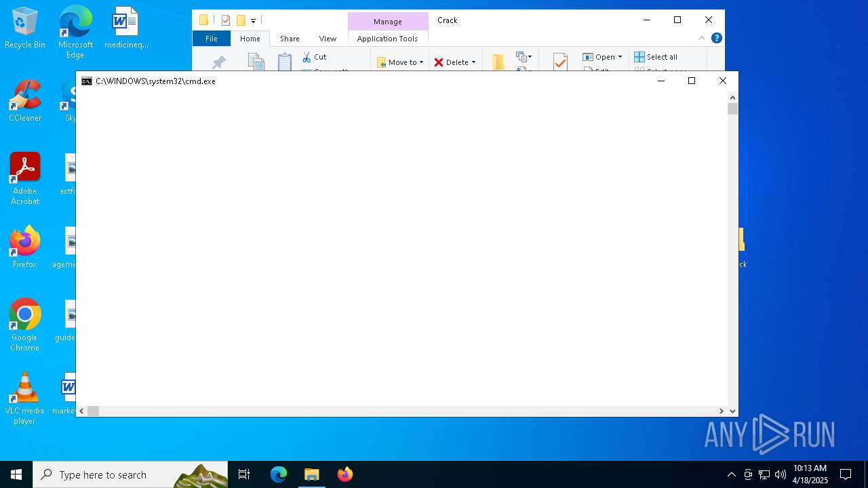Switch to the View ribbon tab
Image resolution: width=868 pixels, height=488 pixels.
click(328, 39)
